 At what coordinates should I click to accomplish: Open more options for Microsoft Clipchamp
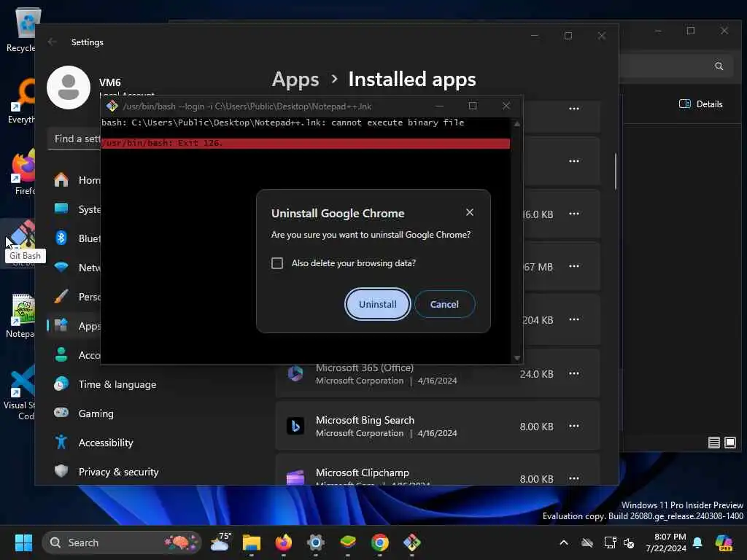[x=573, y=478]
